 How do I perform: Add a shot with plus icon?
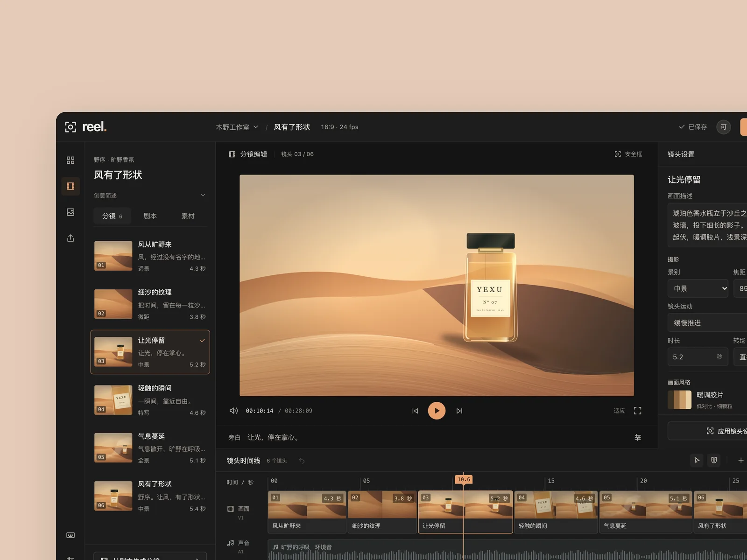click(x=741, y=460)
